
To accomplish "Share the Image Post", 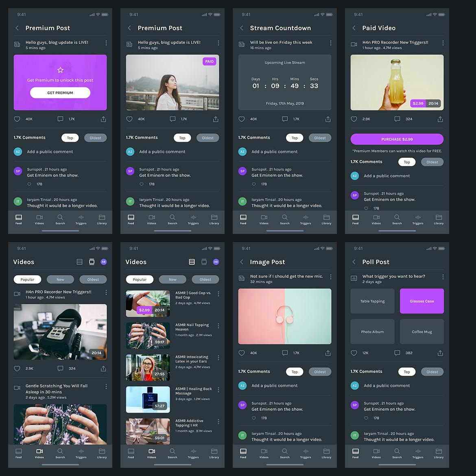I will coord(328,353).
